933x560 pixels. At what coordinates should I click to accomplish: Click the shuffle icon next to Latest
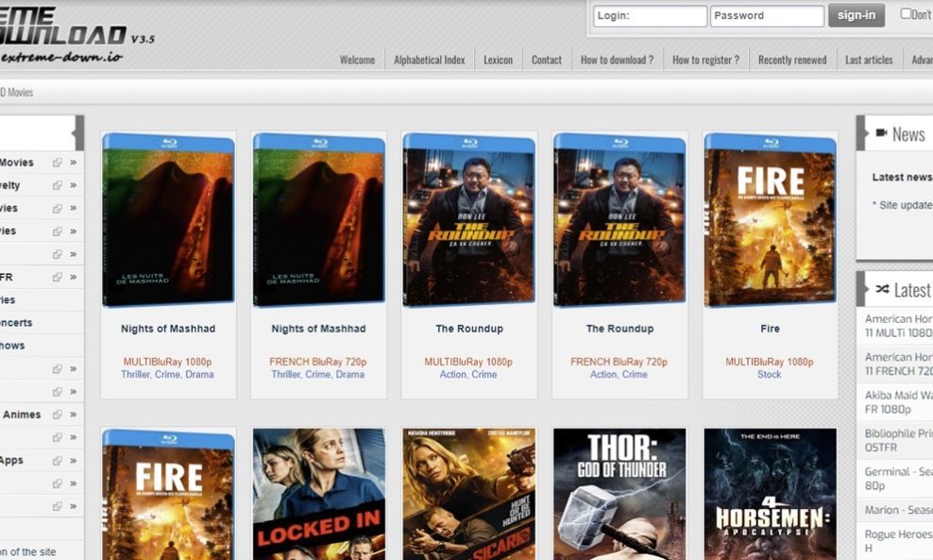point(882,289)
